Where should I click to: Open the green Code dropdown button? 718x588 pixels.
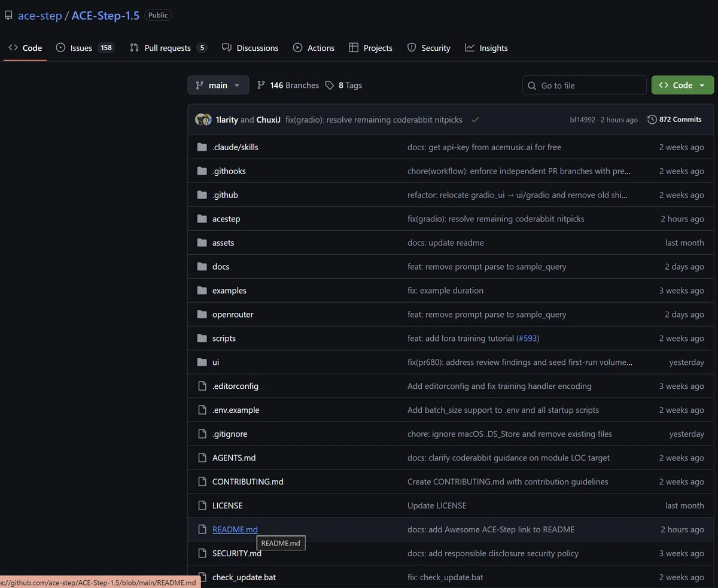point(683,85)
